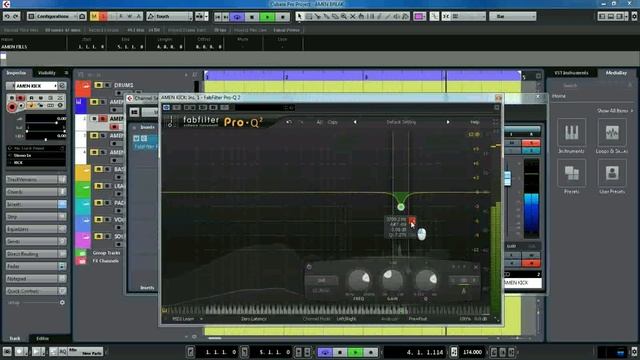640x360 pixels.
Task: Toggle global Solo (S) state button
Action: click(x=103, y=16)
